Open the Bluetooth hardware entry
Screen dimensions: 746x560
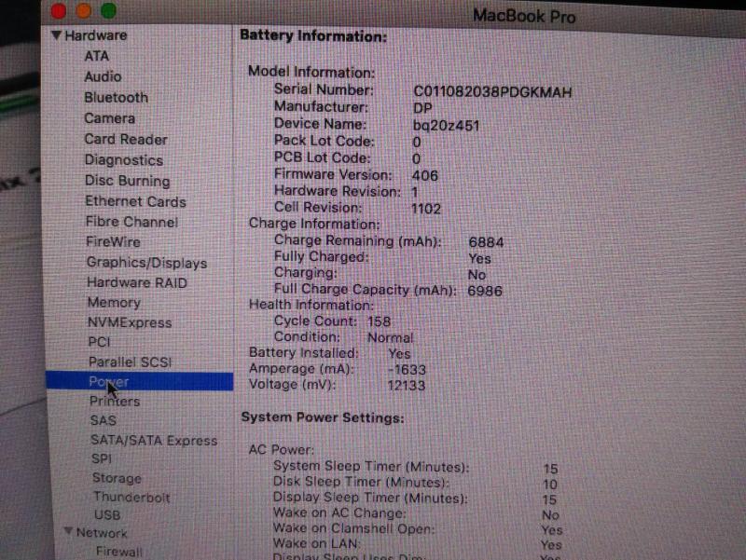116,98
